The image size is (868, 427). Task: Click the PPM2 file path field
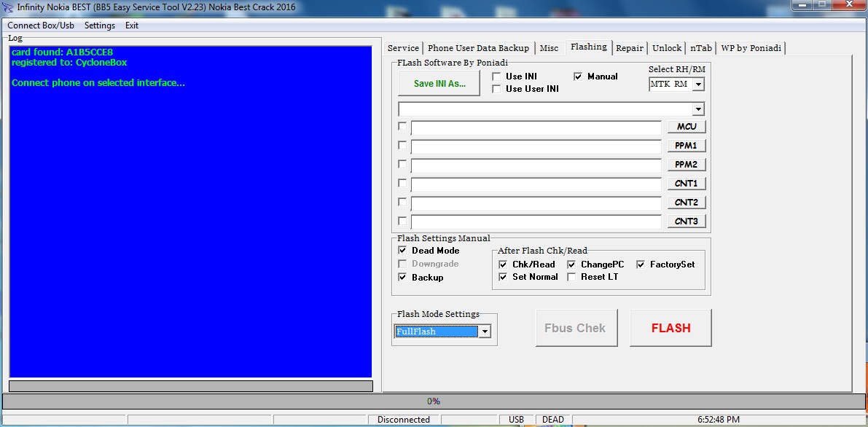pos(536,165)
